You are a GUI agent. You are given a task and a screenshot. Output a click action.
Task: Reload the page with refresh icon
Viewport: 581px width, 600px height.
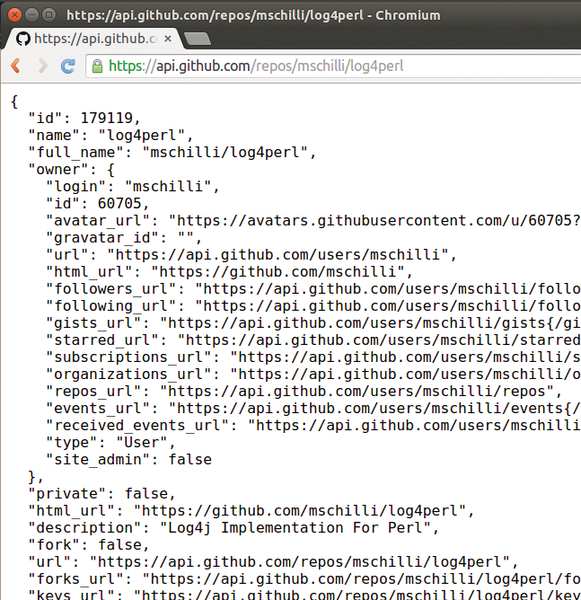click(68, 66)
